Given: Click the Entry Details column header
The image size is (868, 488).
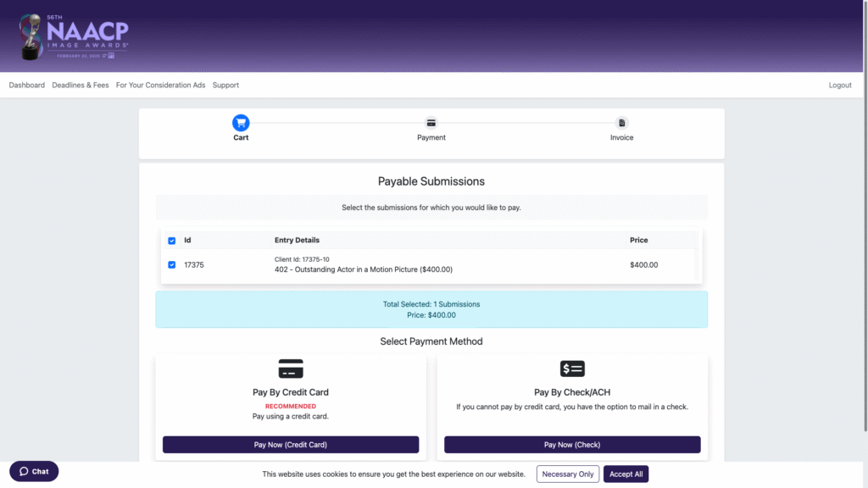Looking at the screenshot, I should click(297, 241).
